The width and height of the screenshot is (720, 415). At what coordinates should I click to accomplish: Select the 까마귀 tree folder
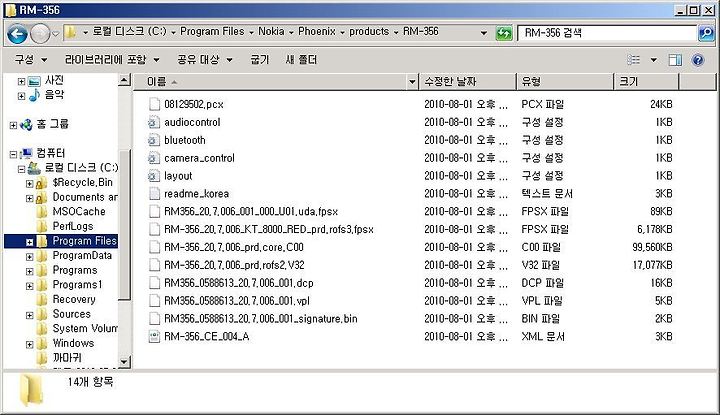[67, 358]
